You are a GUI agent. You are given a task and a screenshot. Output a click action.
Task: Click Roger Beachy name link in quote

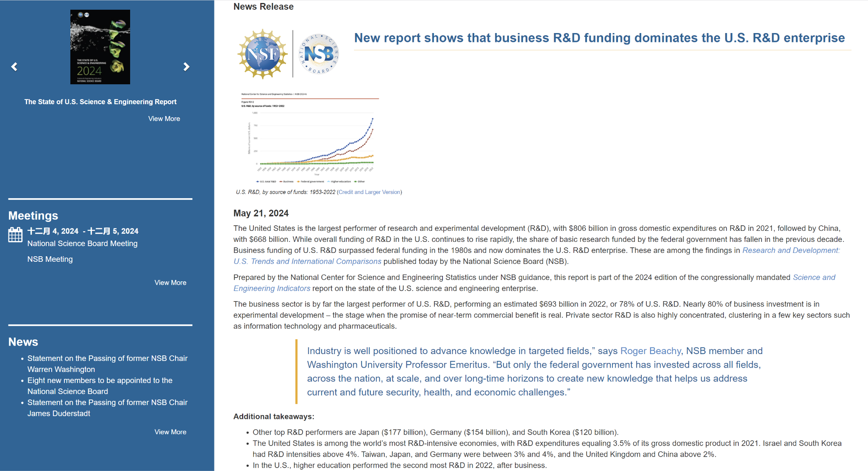click(x=650, y=351)
